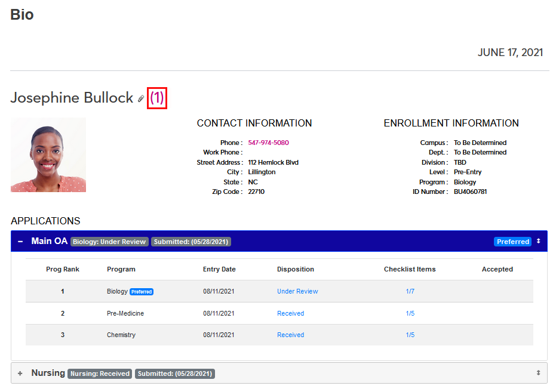Click the Biology: Under Review status badge

click(x=109, y=242)
